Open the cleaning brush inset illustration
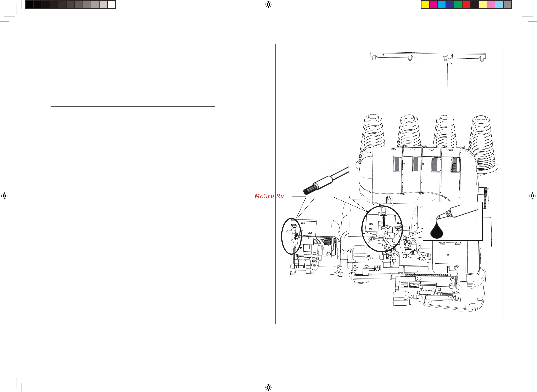This screenshot has height=392, width=537. [321, 176]
